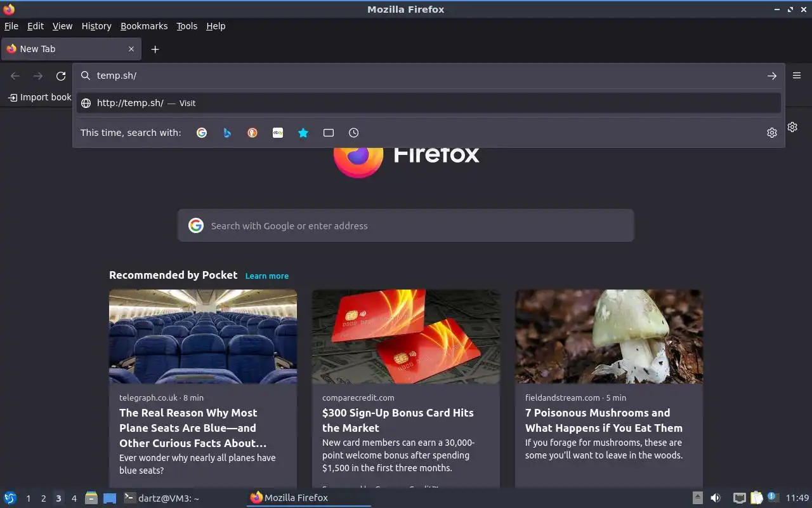Image resolution: width=812 pixels, height=508 pixels.
Task: Open the Tools menu
Action: pos(187,26)
